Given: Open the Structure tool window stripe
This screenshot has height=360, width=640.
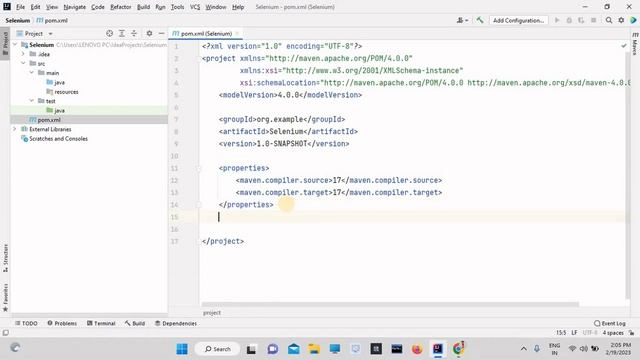Looking at the screenshot, I should 5,258.
